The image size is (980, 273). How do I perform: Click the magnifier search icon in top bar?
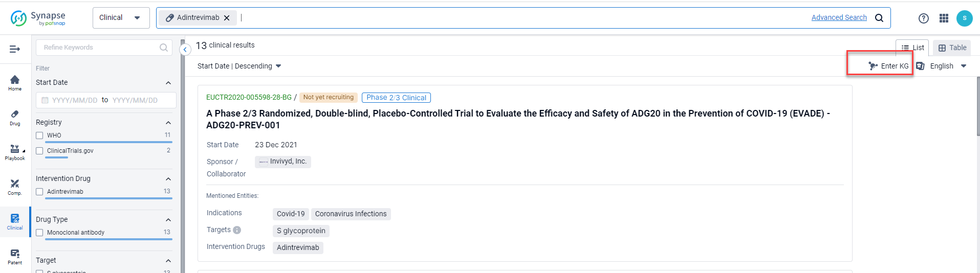pos(879,18)
